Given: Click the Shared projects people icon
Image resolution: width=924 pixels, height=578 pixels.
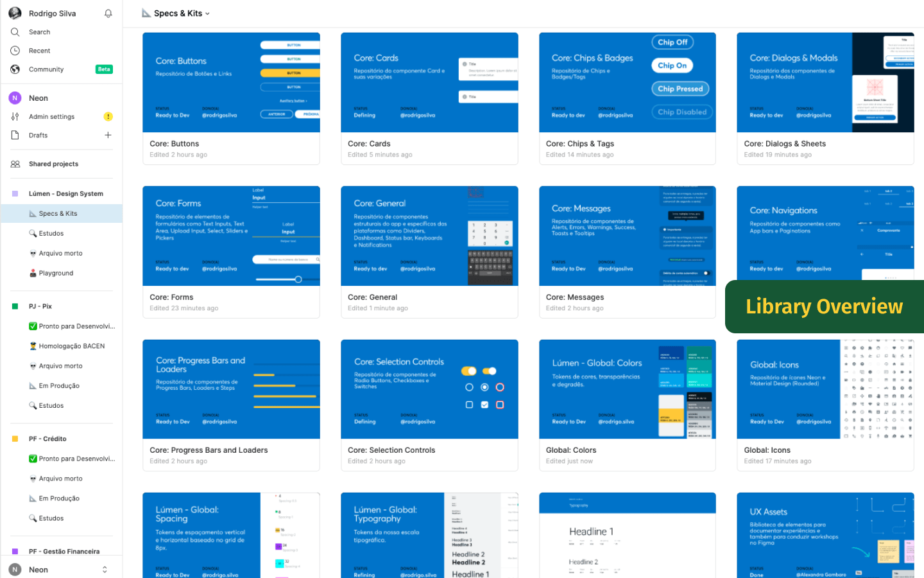Looking at the screenshot, I should point(15,164).
